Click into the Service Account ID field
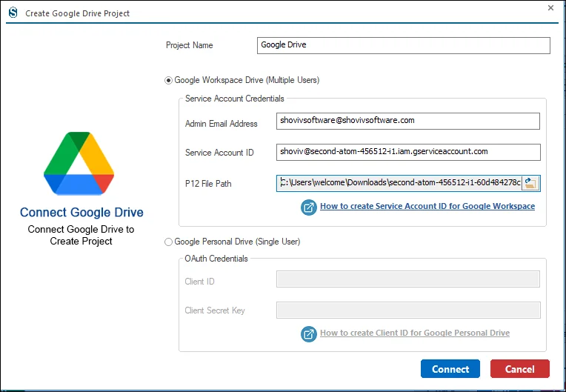This screenshot has height=392, width=566. click(x=408, y=152)
